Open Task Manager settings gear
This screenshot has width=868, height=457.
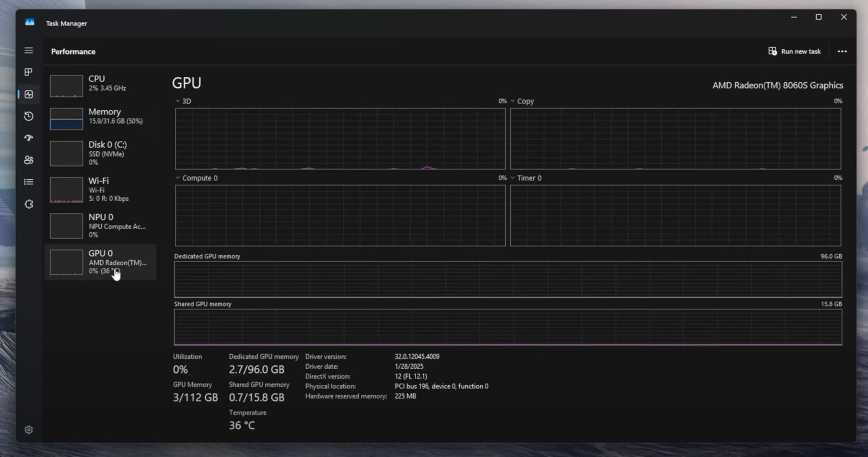(x=28, y=430)
